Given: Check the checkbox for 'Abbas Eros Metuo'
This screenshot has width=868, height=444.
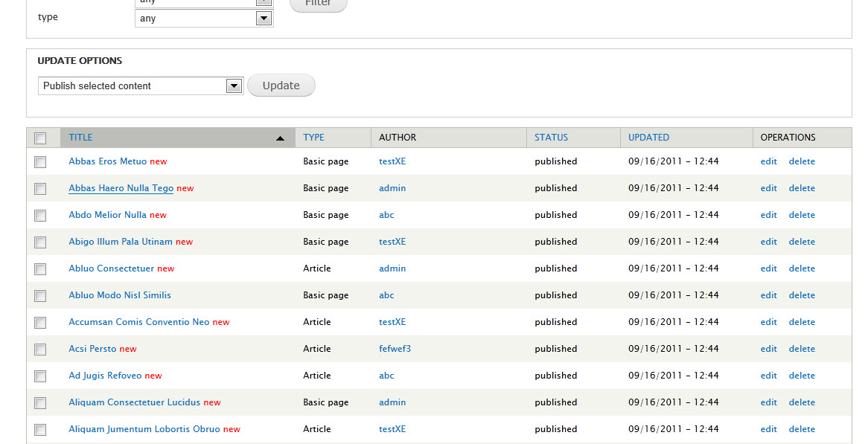Looking at the screenshot, I should [x=40, y=161].
